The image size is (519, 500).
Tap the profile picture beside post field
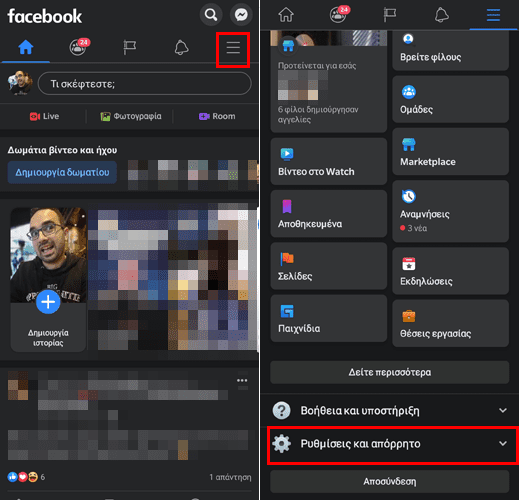click(x=20, y=83)
